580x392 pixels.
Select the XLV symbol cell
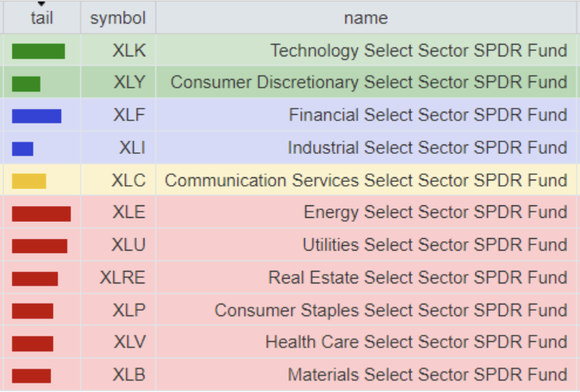click(129, 342)
